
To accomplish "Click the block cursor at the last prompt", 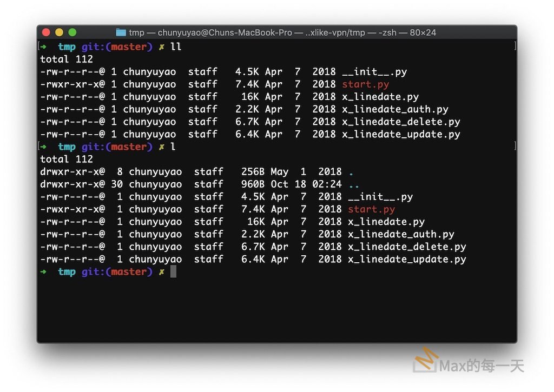I will [173, 272].
